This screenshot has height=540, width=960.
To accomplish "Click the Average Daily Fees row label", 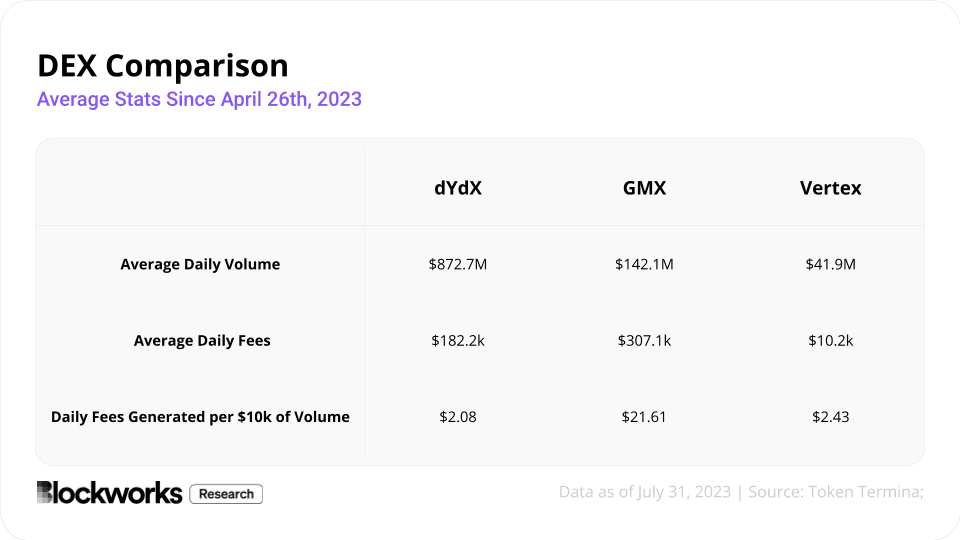I will [202, 341].
